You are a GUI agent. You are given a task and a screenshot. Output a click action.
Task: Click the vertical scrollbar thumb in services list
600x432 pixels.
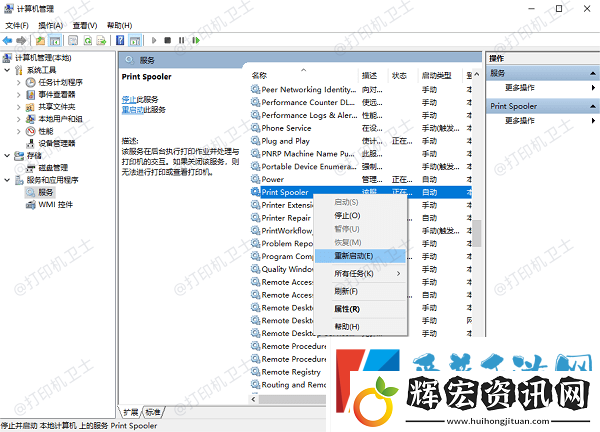coord(476,233)
